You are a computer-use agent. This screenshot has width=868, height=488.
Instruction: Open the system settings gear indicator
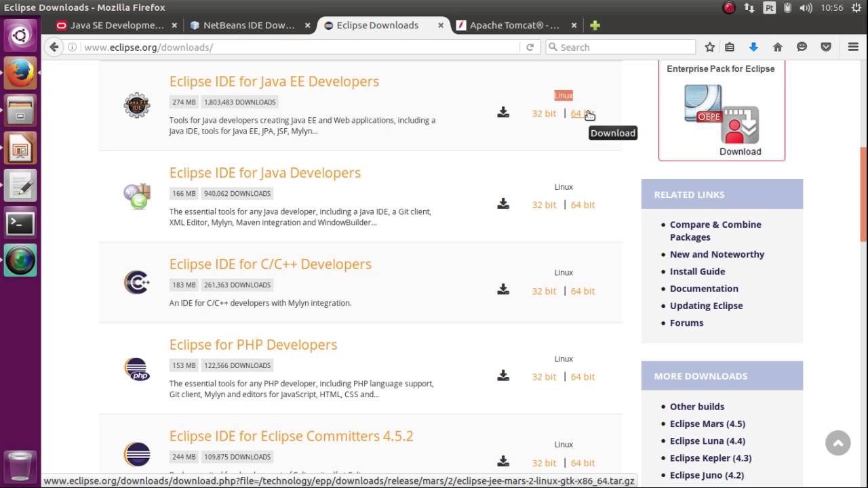tap(858, 8)
